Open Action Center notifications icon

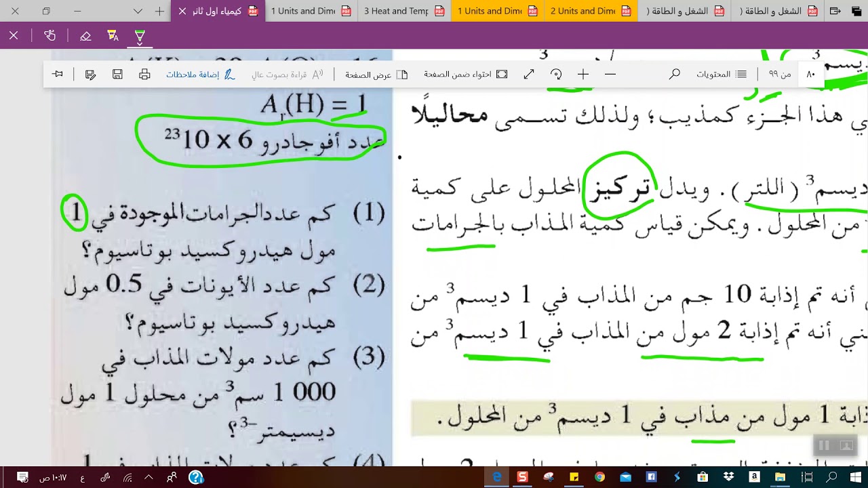click(22, 477)
